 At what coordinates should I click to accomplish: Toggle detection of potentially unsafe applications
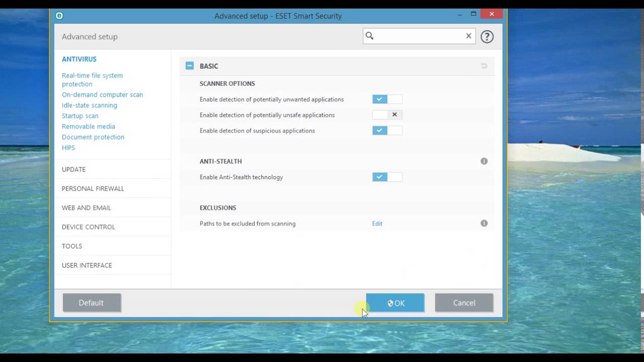coord(387,115)
